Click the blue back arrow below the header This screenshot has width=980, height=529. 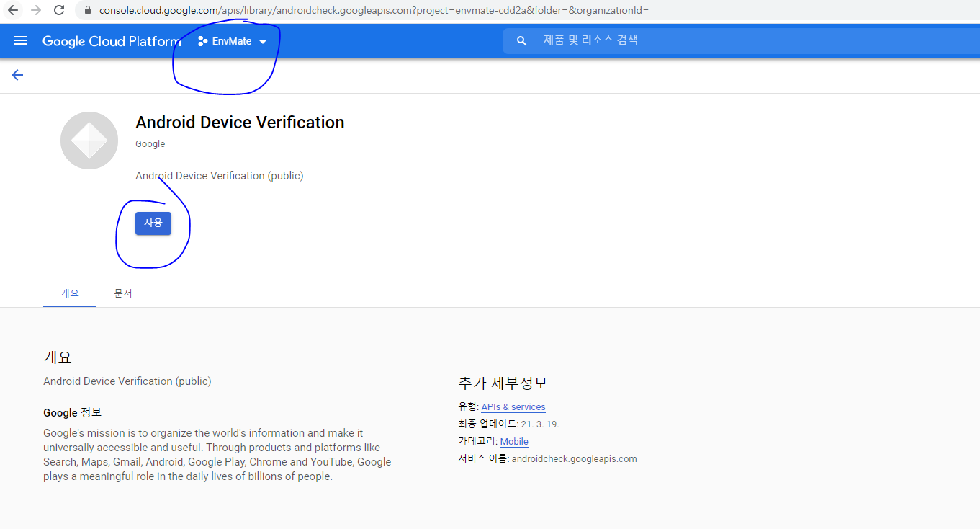point(17,75)
